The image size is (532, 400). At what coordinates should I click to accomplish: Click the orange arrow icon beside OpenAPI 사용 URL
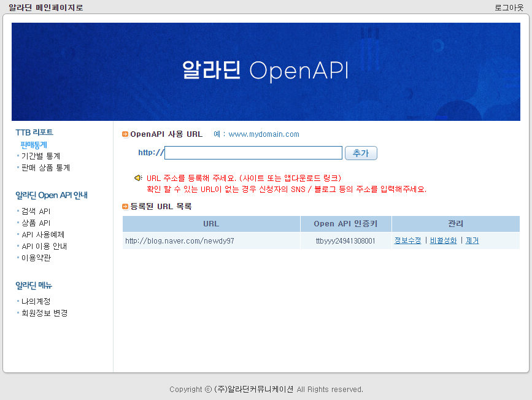click(125, 134)
